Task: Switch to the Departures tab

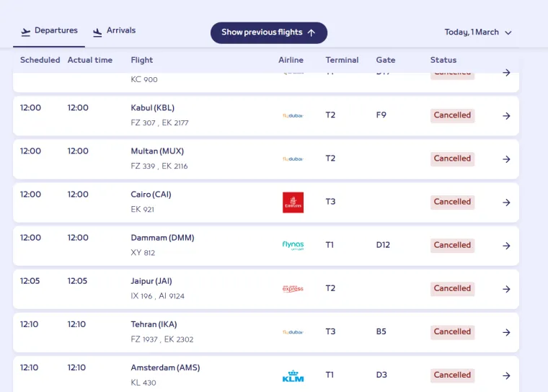Action: tap(49, 31)
